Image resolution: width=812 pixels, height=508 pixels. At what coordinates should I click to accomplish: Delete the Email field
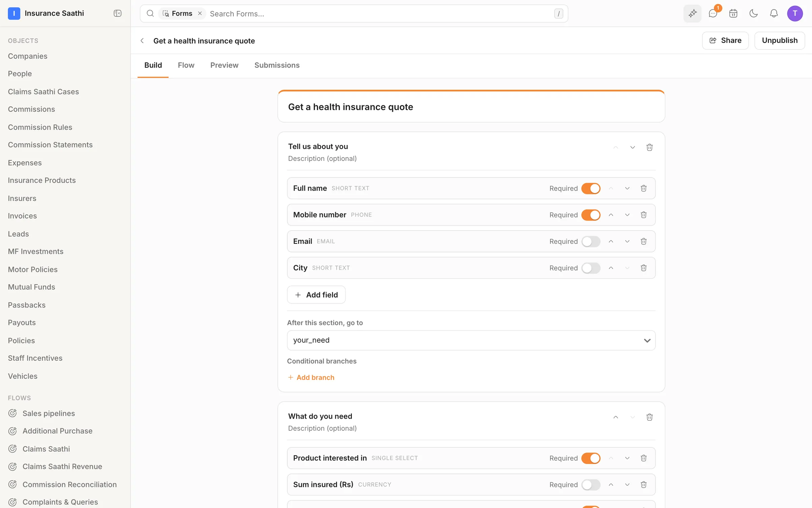coord(644,241)
